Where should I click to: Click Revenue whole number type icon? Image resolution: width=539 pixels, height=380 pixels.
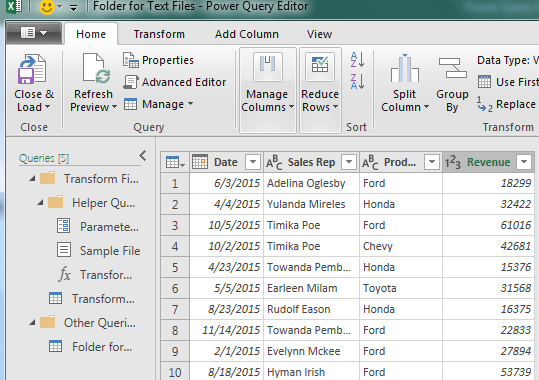tap(452, 162)
